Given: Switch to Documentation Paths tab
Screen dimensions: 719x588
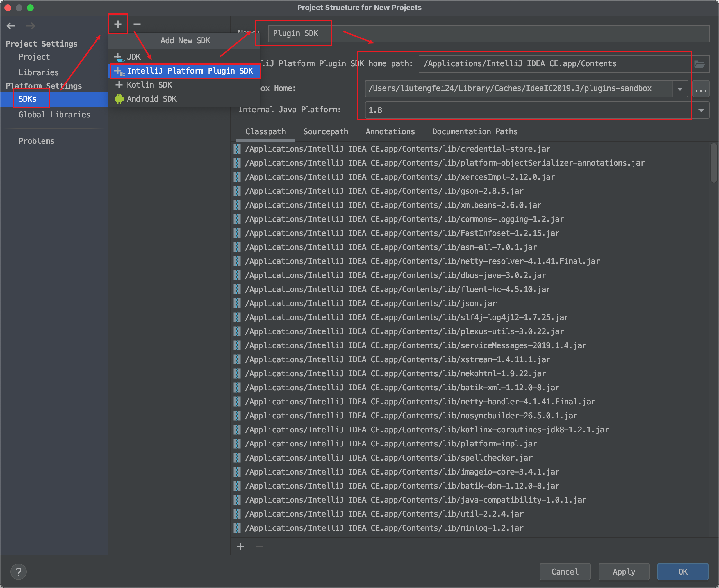Looking at the screenshot, I should (475, 132).
